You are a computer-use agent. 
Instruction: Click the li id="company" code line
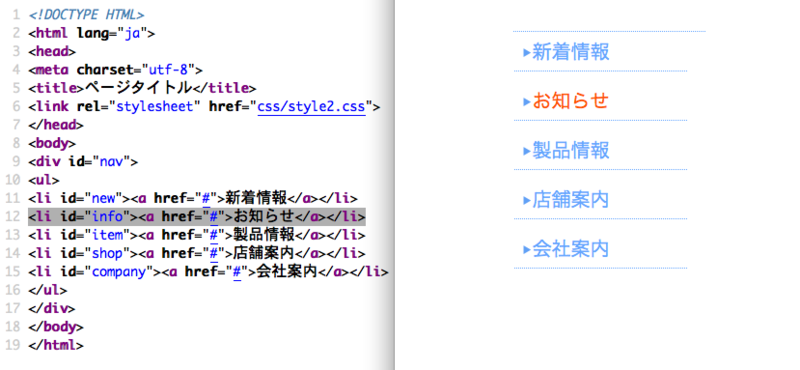[x=208, y=272]
